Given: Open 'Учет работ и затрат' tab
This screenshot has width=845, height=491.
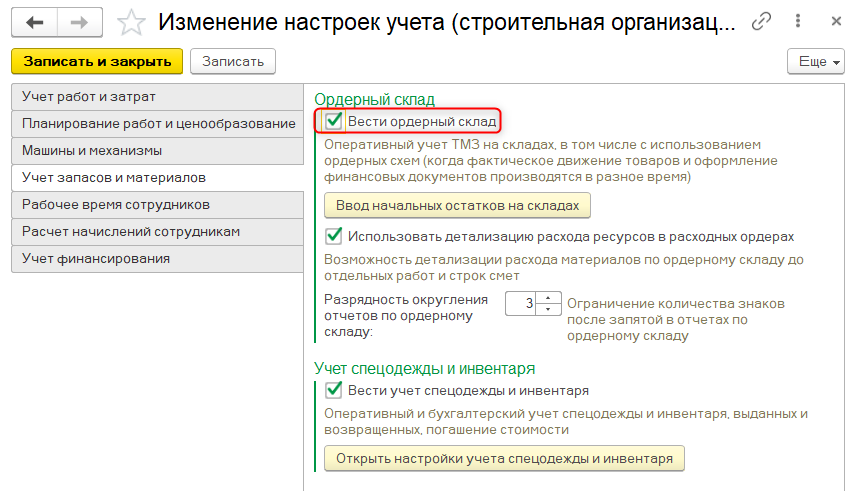Looking at the screenshot, I should click(x=157, y=97).
